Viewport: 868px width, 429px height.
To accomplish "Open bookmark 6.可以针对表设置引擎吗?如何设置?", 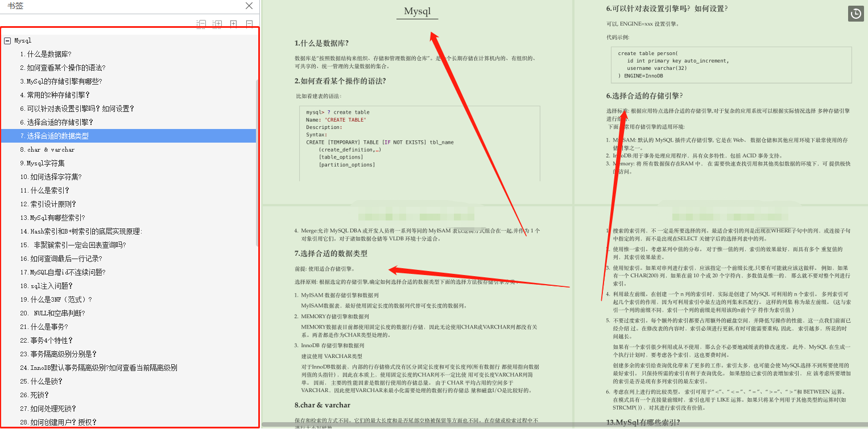I will pos(77,109).
